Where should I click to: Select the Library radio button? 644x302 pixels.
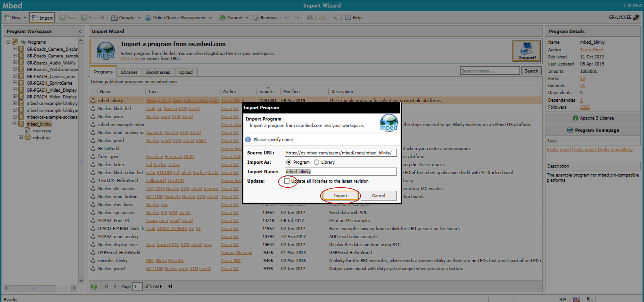[x=317, y=162]
